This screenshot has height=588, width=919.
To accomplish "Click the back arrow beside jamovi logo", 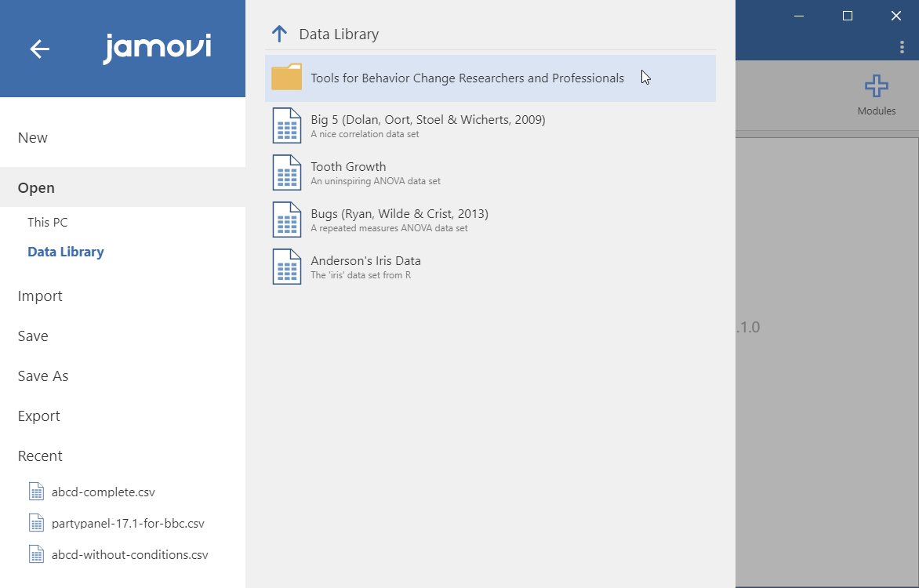I will coord(39,49).
